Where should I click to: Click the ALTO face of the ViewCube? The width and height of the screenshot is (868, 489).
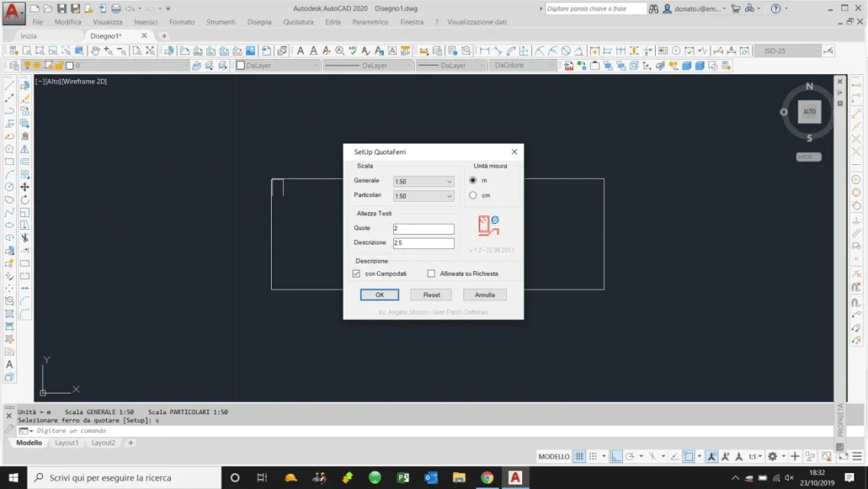809,112
